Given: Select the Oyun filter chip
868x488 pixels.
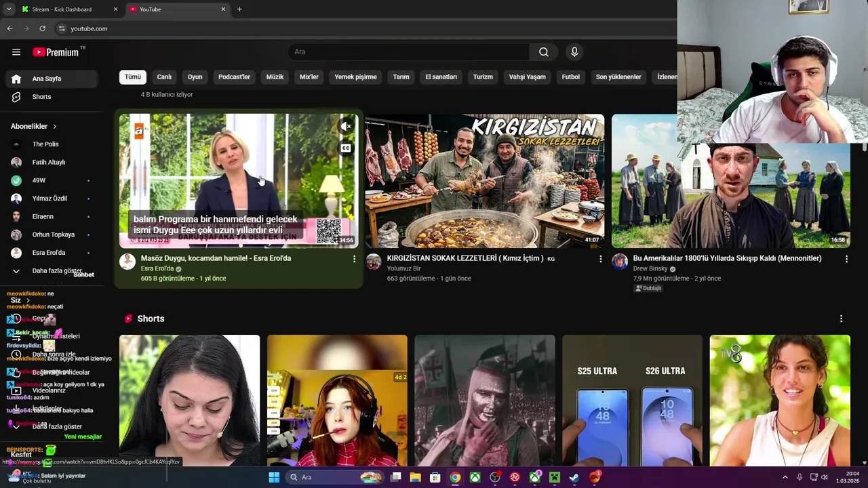Looking at the screenshot, I should point(195,77).
